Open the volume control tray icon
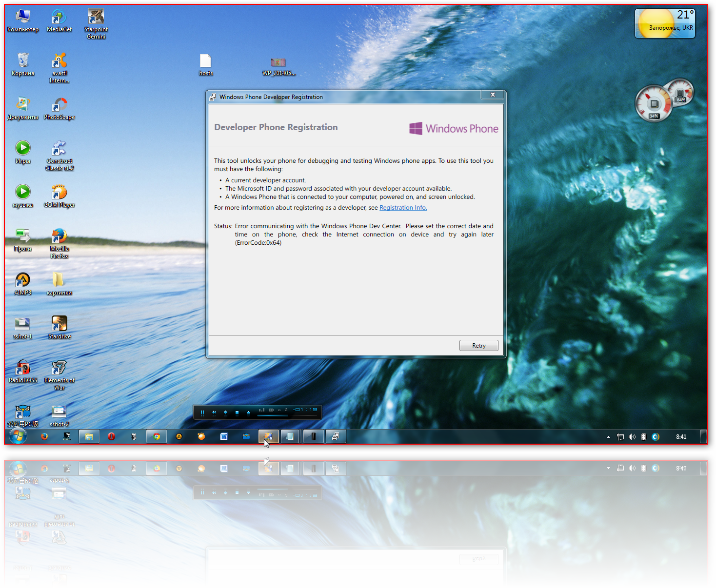Viewport: 716px width, 588px height. click(632, 437)
